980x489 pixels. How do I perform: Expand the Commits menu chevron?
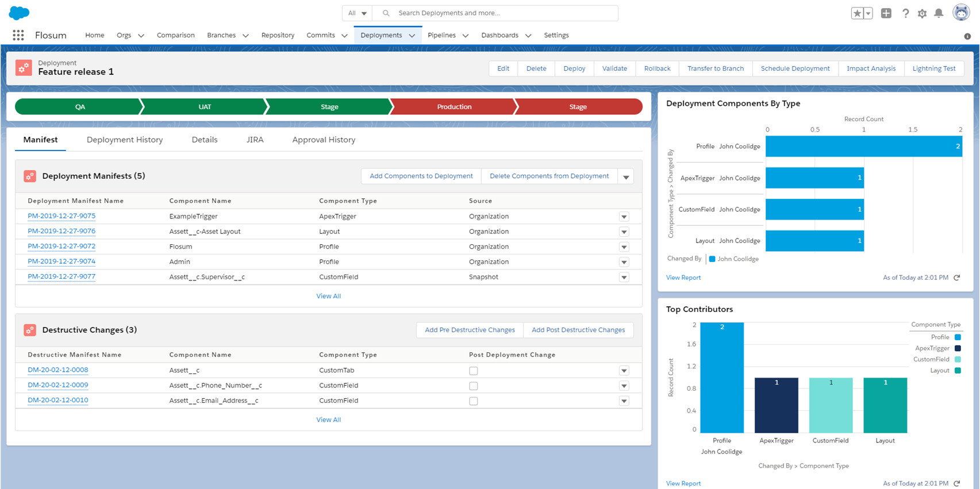[344, 36]
